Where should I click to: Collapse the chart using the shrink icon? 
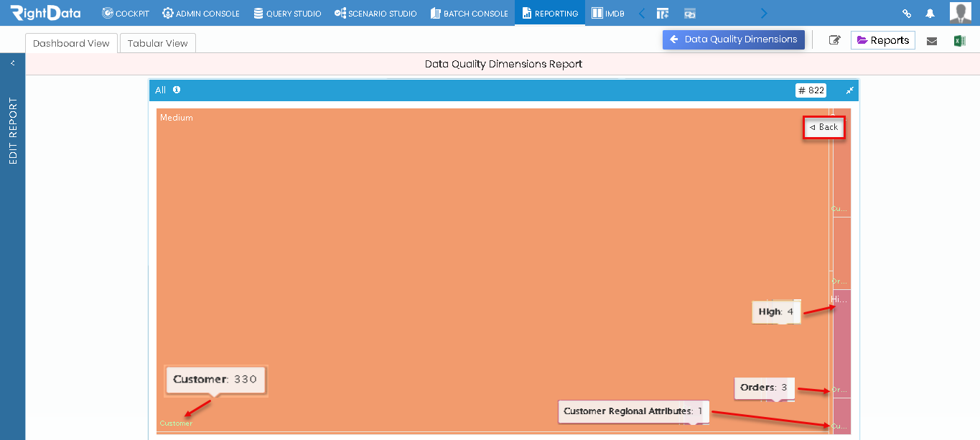coord(849,90)
